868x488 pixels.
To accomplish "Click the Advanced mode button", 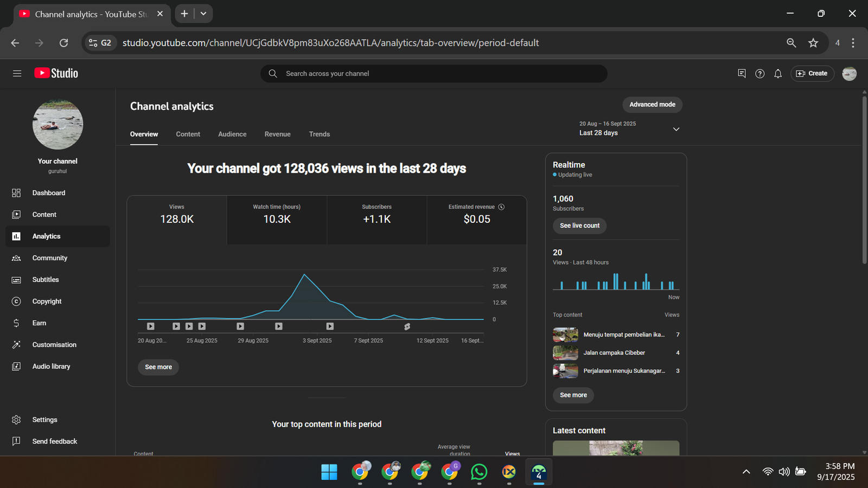I will (x=652, y=105).
